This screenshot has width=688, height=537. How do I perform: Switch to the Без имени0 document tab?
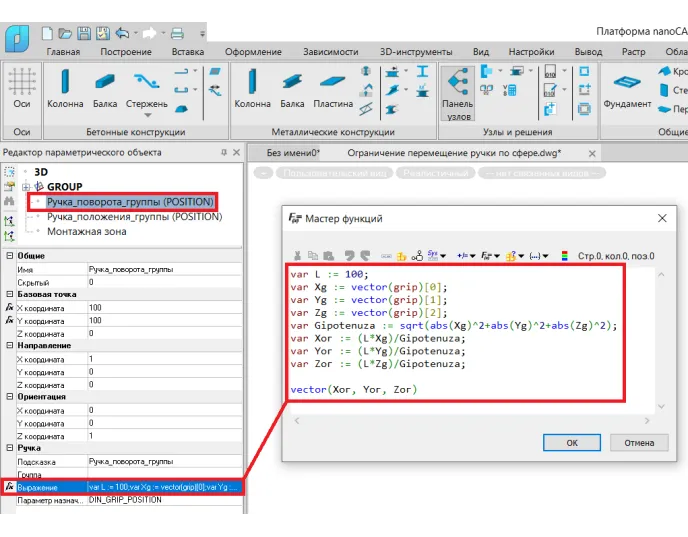point(293,153)
